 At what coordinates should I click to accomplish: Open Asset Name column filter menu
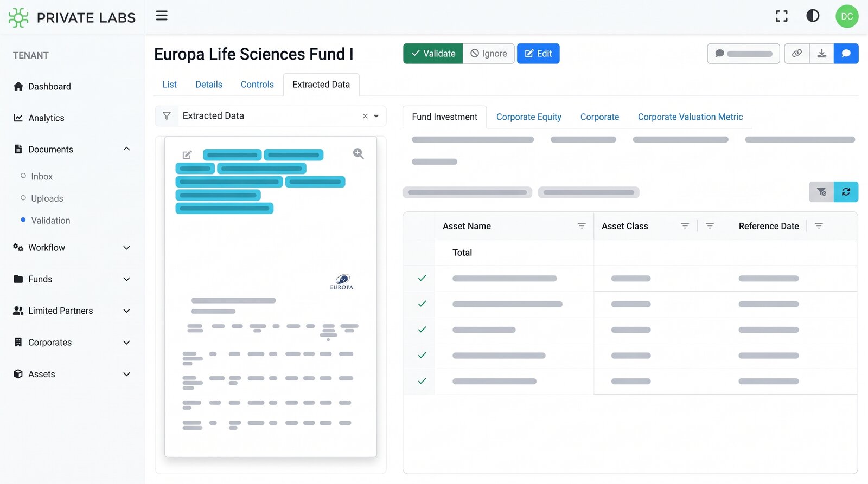tap(582, 226)
